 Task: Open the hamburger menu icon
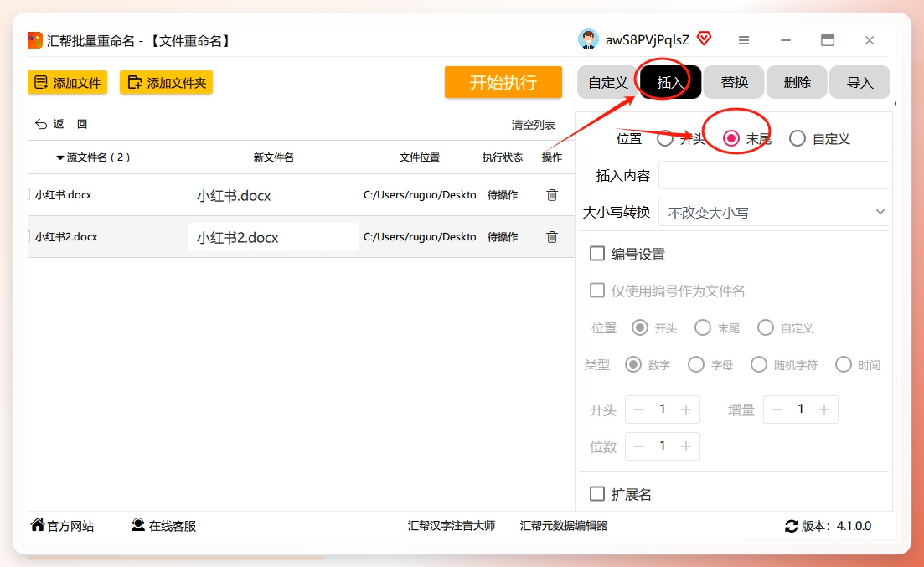tap(744, 40)
